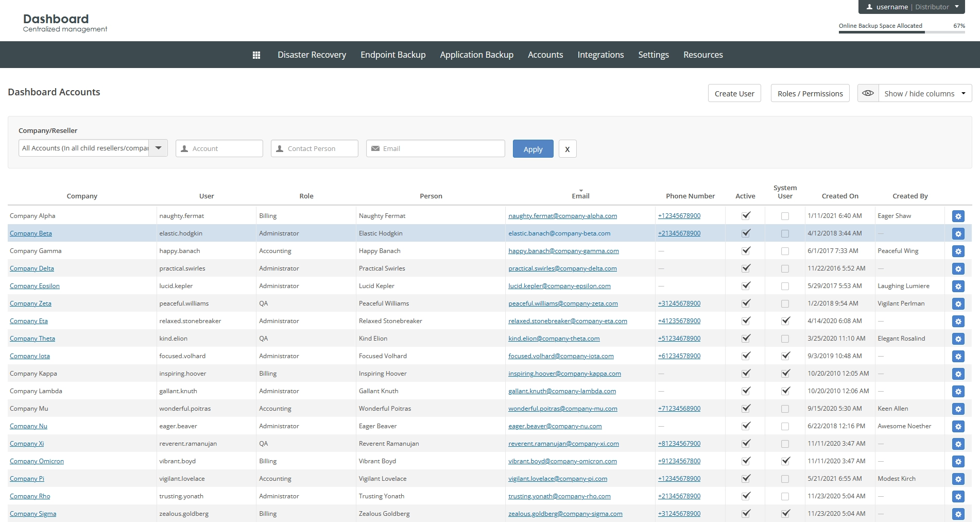Sort by the Created On column header
Image resolution: width=980 pixels, height=522 pixels.
point(840,196)
